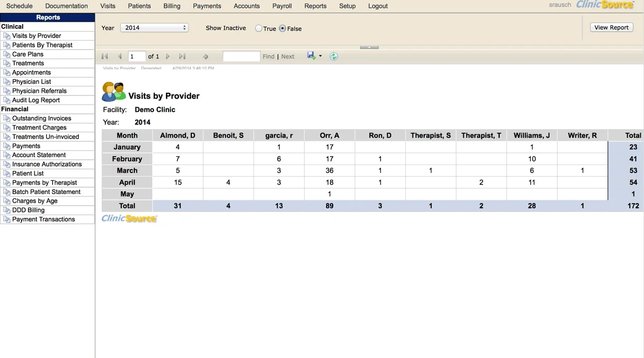Open the Setup menu
Screen dimensions: 644x358
347,6
